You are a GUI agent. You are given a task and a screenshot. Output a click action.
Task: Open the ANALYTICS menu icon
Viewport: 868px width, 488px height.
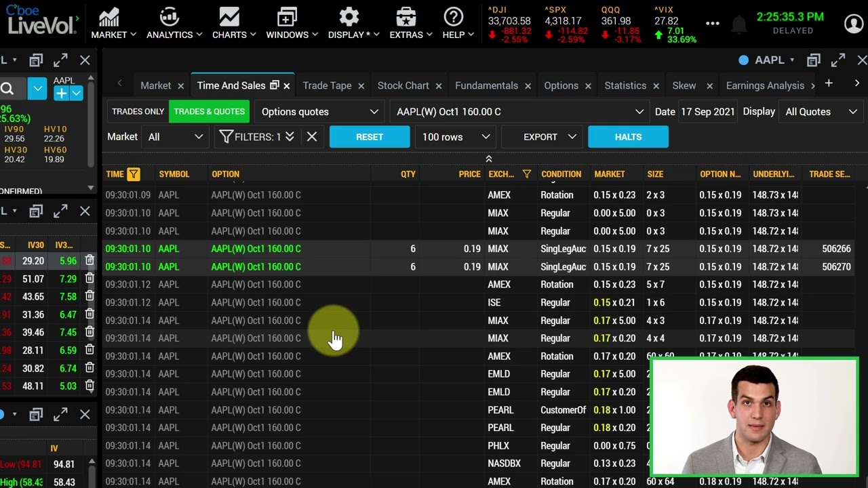170,17
